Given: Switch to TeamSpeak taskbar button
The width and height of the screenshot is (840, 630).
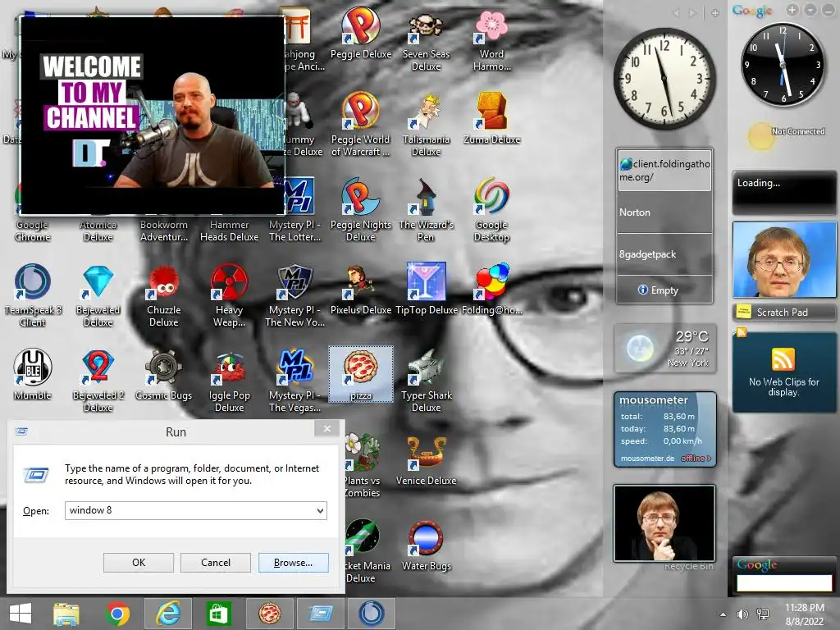Looking at the screenshot, I should pos(372,614).
